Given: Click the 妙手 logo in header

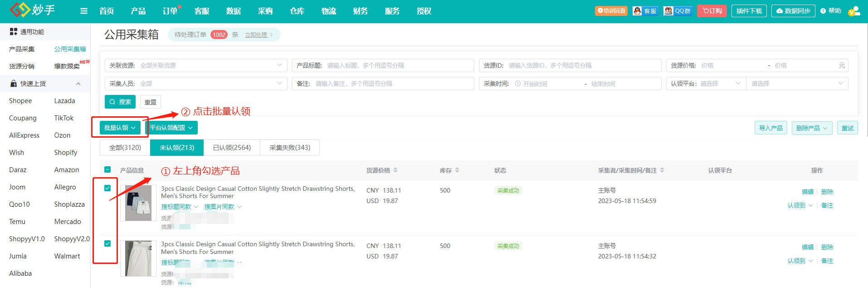Looking at the screenshot, I should pyautogui.click(x=33, y=10).
